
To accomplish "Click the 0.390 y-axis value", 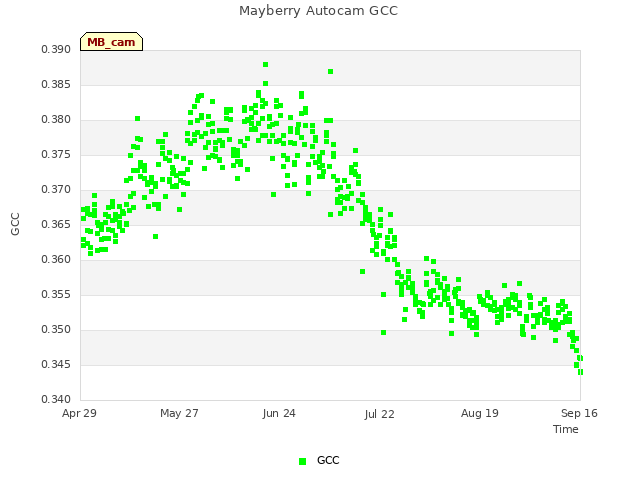I will (x=56, y=49).
